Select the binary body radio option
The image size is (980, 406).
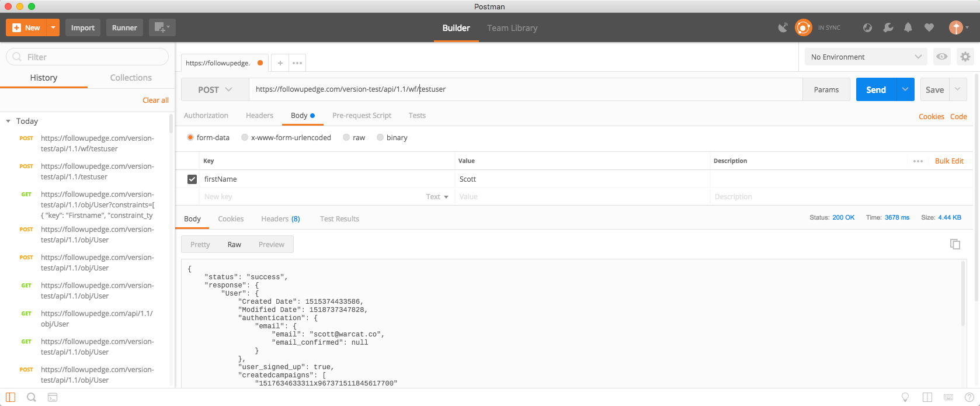pos(380,138)
